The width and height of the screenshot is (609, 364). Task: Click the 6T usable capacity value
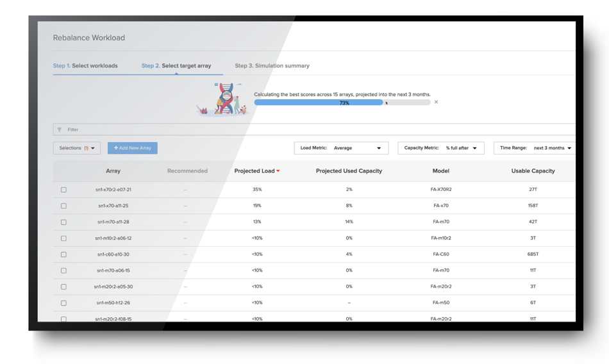(533, 302)
